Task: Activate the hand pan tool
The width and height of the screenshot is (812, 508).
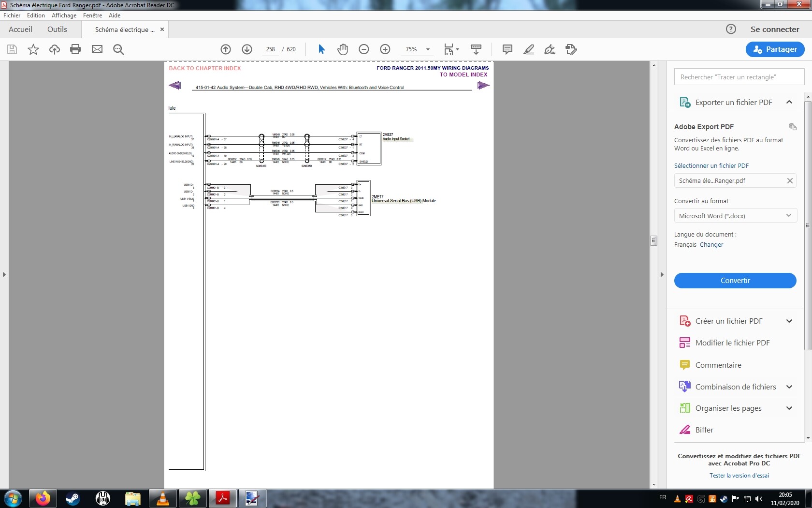Action: 343,49
